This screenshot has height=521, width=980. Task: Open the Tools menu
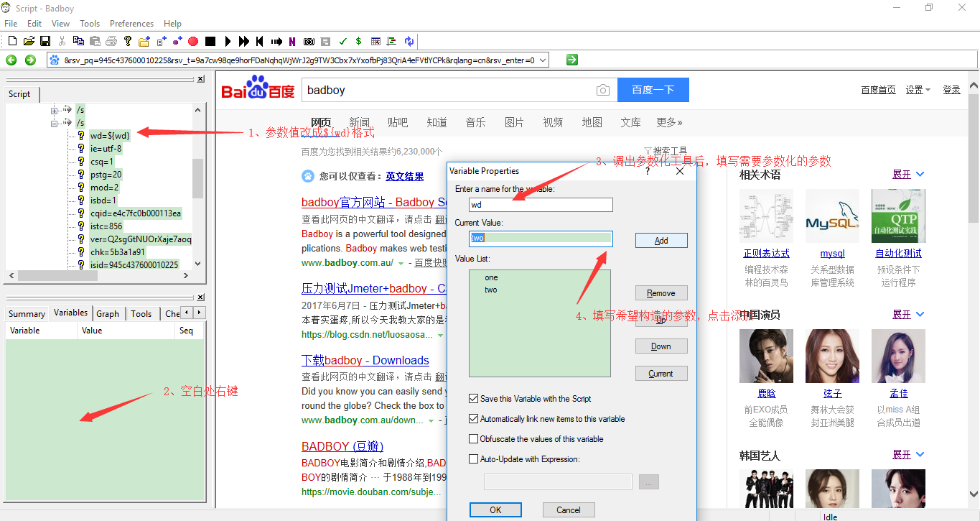point(90,24)
